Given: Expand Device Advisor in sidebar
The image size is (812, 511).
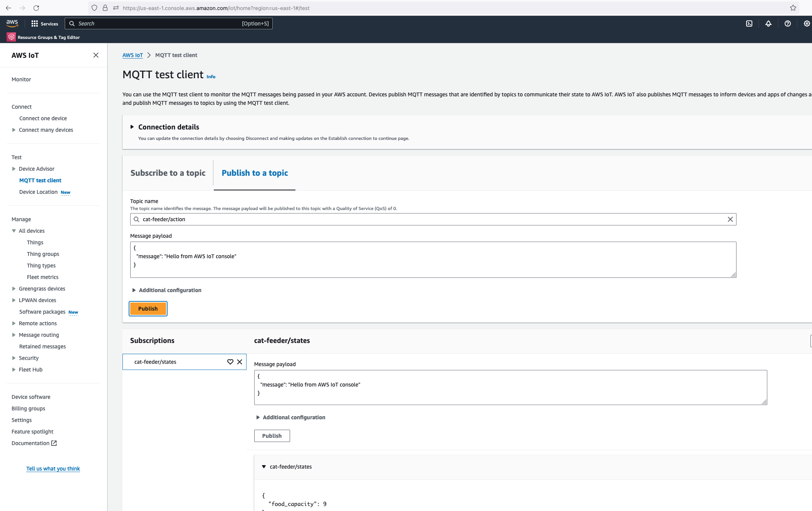Looking at the screenshot, I should tap(14, 169).
